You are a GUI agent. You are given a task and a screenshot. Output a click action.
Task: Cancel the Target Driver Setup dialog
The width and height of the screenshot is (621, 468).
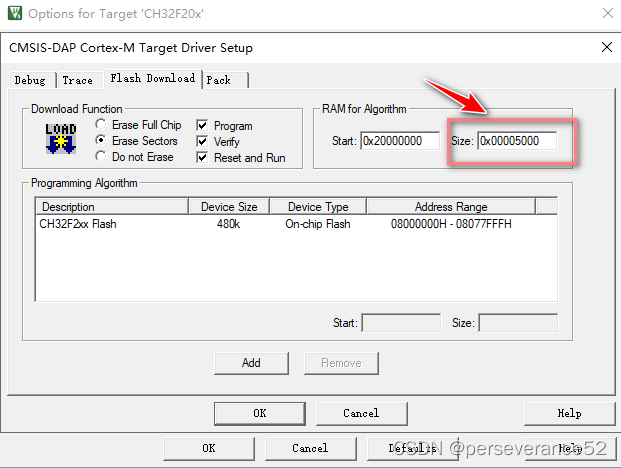[361, 413]
